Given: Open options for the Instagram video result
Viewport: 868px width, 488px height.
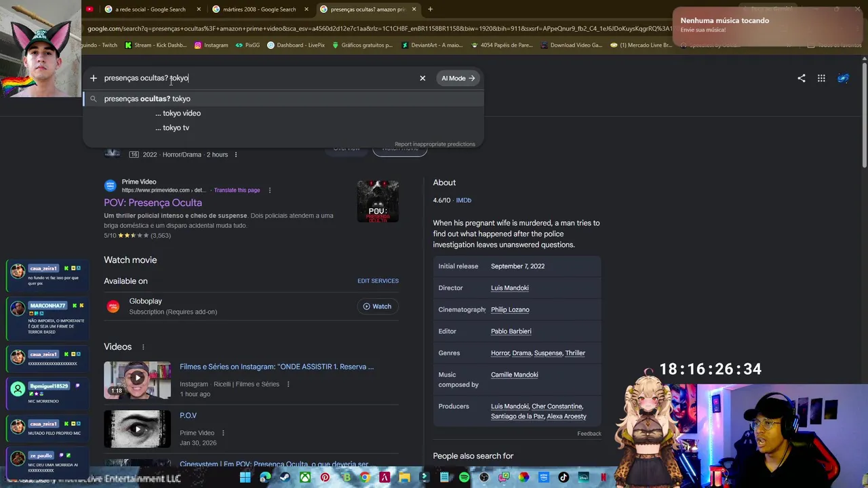Looking at the screenshot, I should click(288, 384).
